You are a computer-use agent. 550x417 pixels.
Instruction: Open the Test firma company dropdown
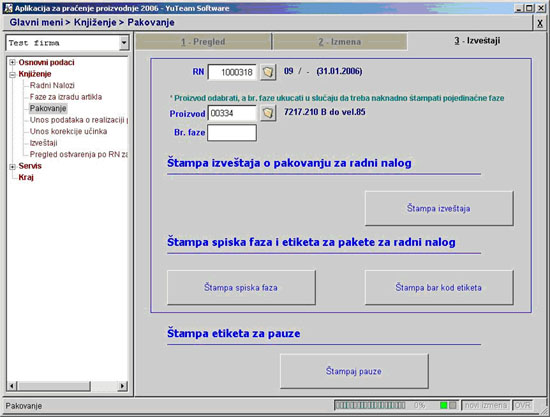[x=124, y=43]
